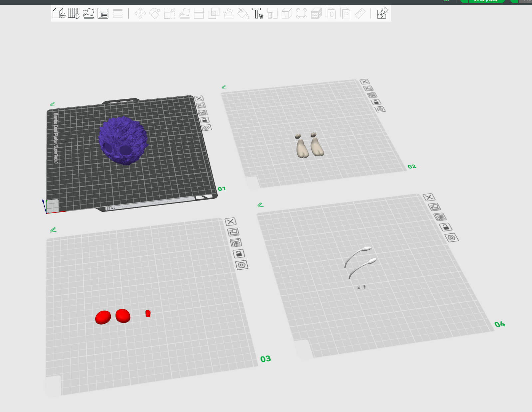The width and height of the screenshot is (532, 412).
Task: Edit plate 02 name with pencil icon
Action: coord(224,87)
